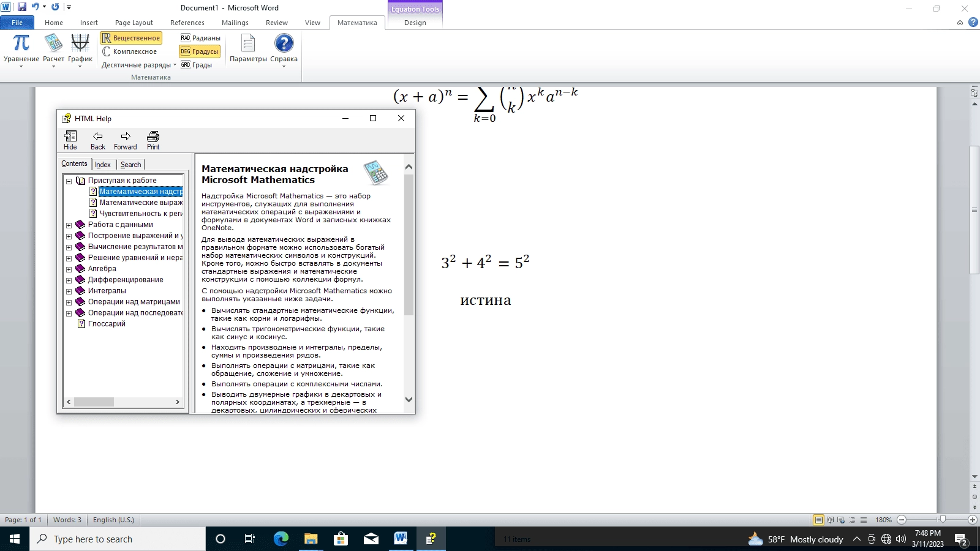The image size is (980, 551).
Task: Go Forward in HTML Help
Action: [x=126, y=140]
